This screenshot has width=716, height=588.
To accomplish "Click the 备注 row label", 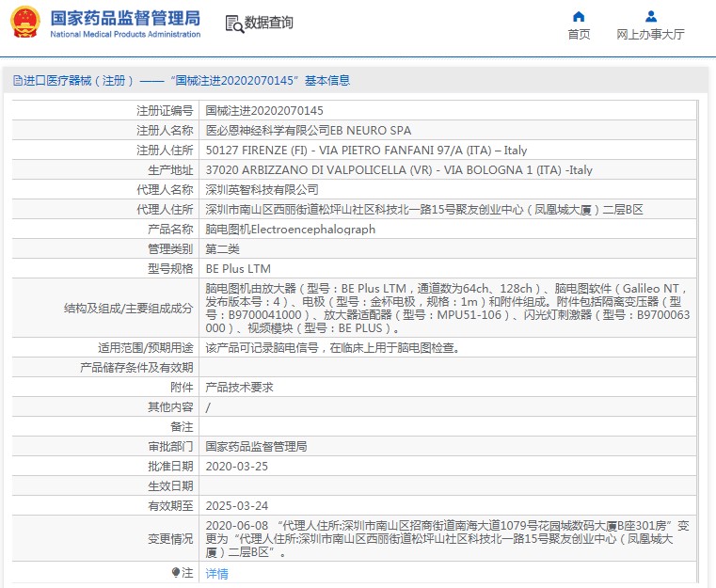I will 183,427.
